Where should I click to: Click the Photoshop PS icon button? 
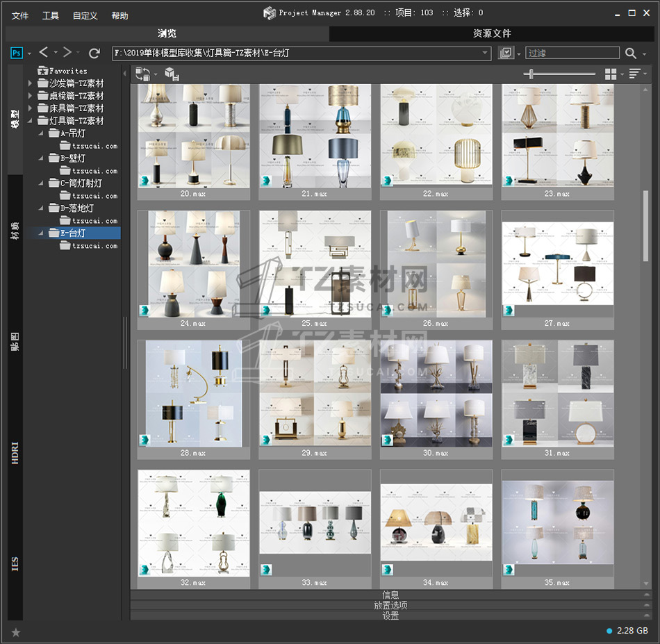pos(17,53)
